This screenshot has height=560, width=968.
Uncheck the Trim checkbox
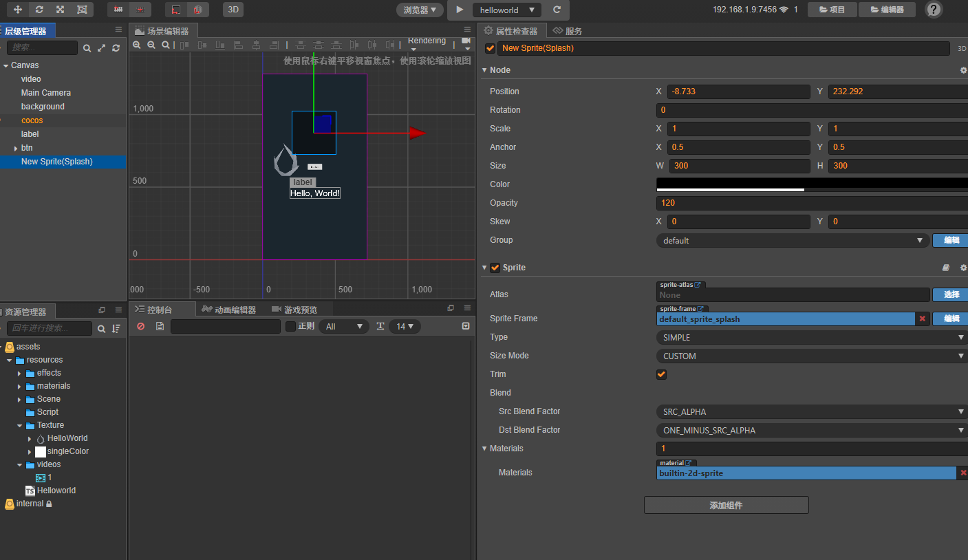(x=662, y=374)
